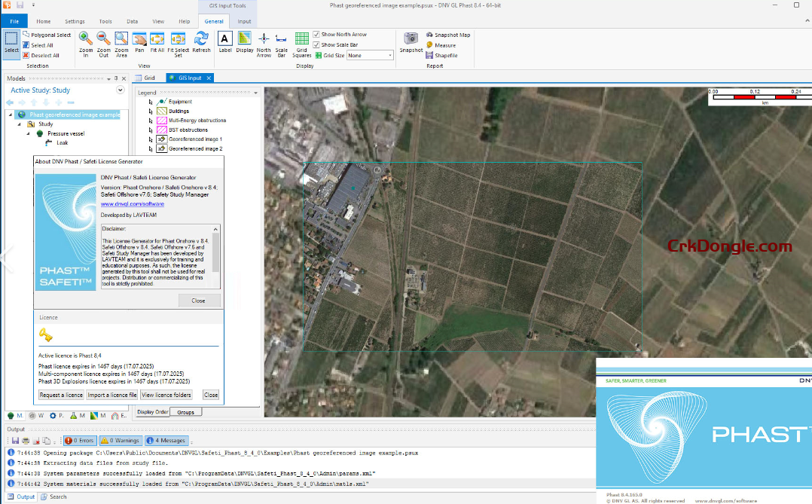The image size is (812, 504).
Task: Open the www.dnvgl.com/software link
Action: coord(132,204)
